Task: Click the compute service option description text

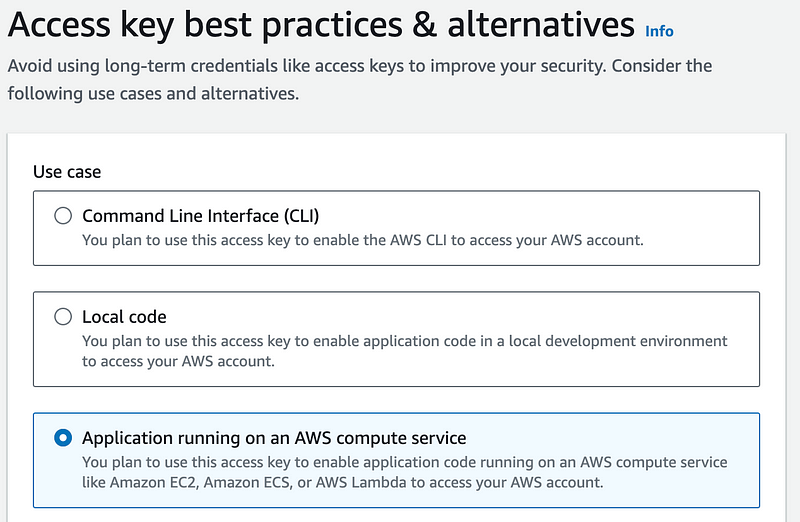Action: click(x=405, y=472)
